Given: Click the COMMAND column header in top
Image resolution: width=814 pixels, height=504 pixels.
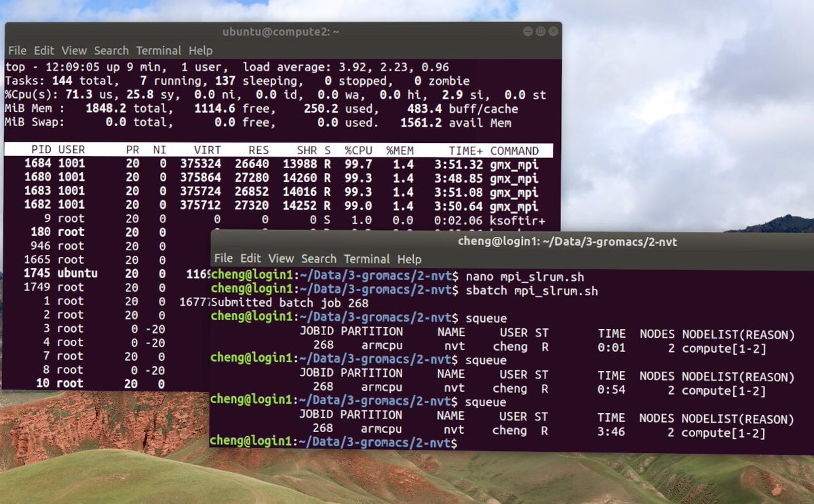Looking at the screenshot, I should (x=514, y=151).
